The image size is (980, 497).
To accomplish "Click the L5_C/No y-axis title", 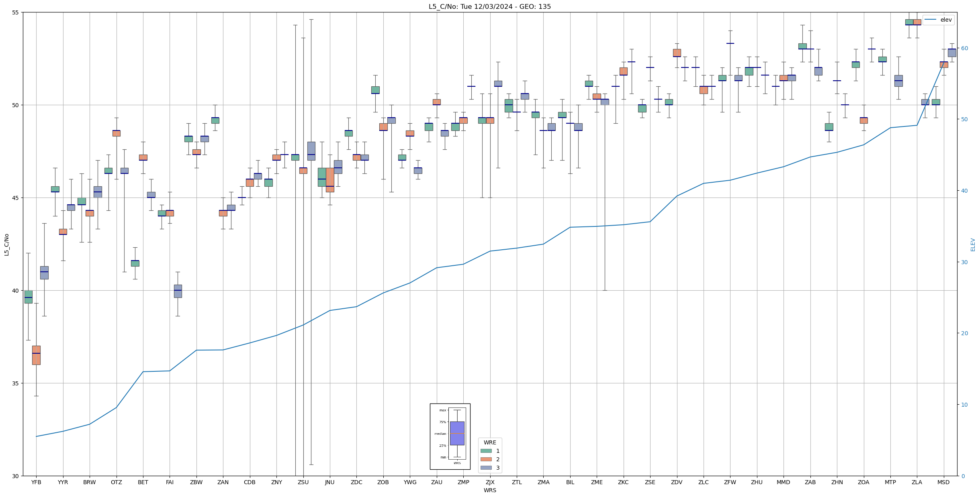I will [x=6, y=244].
